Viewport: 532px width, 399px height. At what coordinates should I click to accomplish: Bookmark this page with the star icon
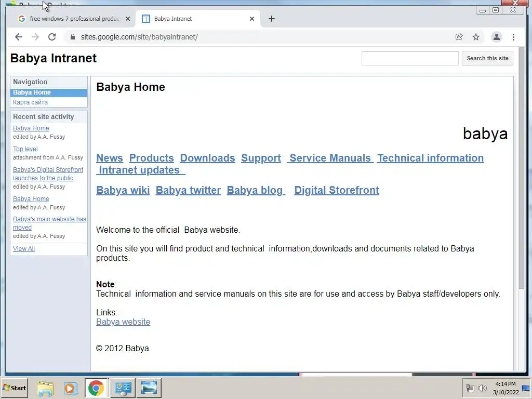coord(476,37)
